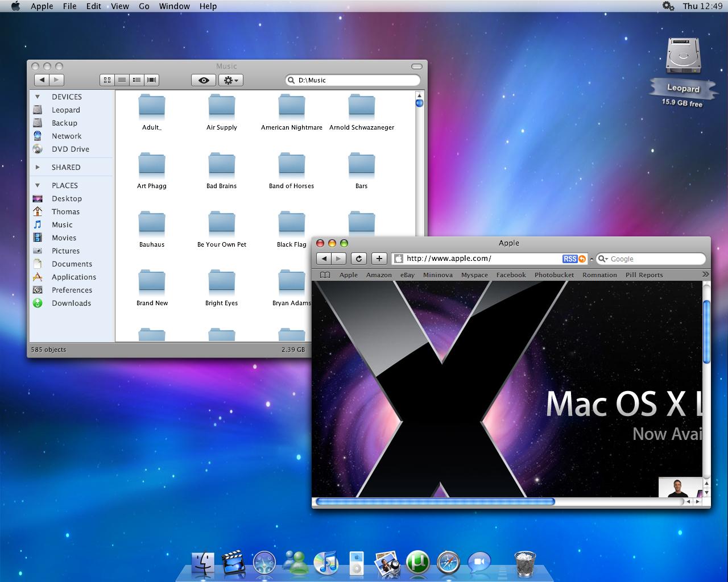Open the action gear dropdown
The image size is (728, 582).
(230, 80)
